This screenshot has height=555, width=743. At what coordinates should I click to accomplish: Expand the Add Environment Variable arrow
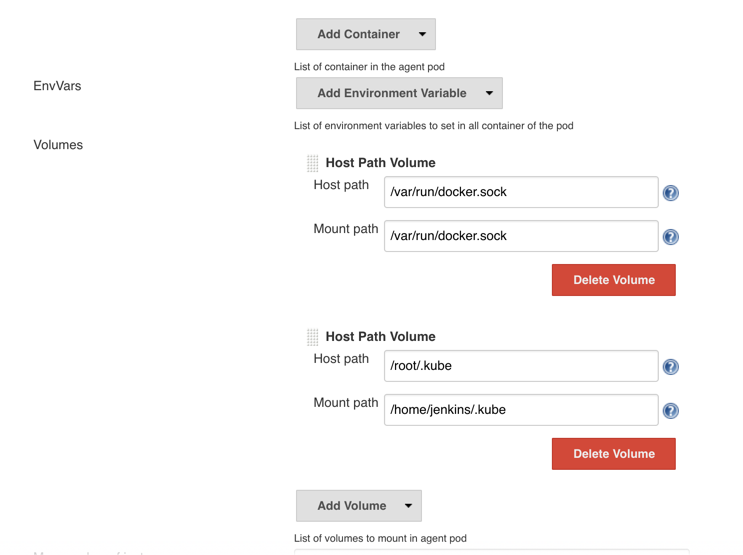point(489,93)
